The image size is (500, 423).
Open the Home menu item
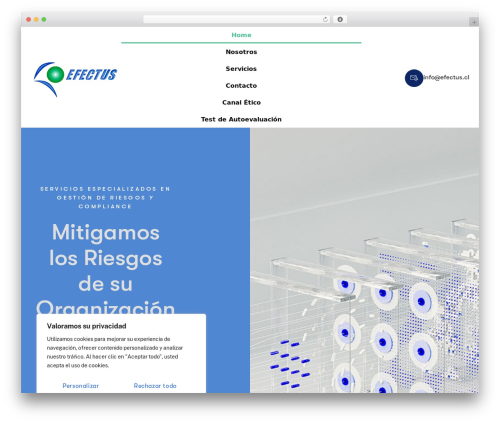pos(241,35)
